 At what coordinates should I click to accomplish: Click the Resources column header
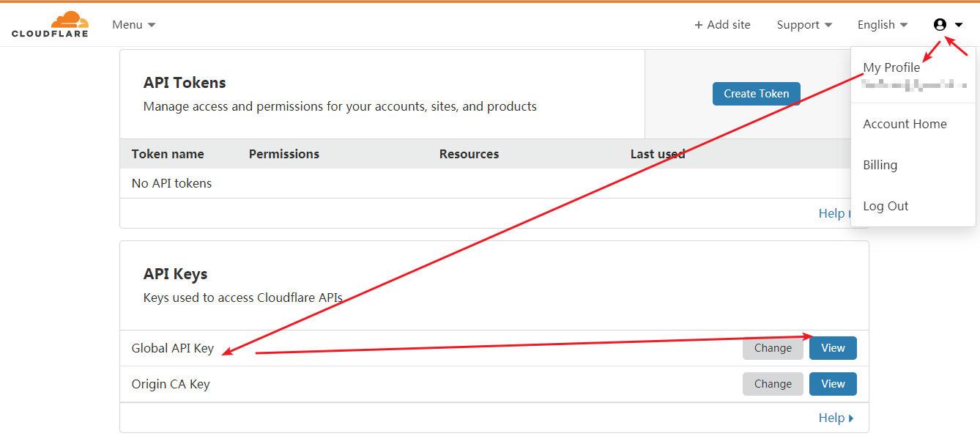click(469, 154)
